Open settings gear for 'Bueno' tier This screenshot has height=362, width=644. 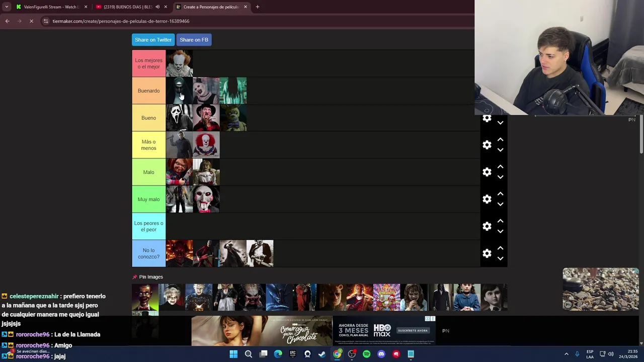click(487, 119)
